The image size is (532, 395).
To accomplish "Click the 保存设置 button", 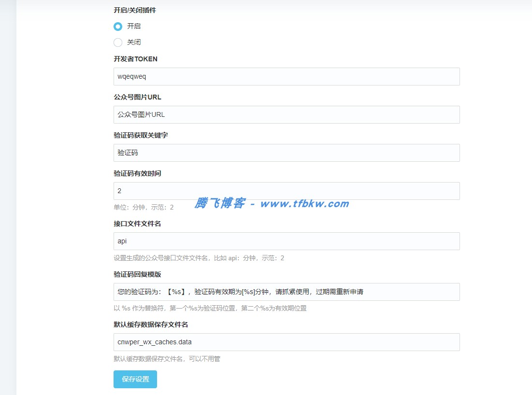I will 135,380.
